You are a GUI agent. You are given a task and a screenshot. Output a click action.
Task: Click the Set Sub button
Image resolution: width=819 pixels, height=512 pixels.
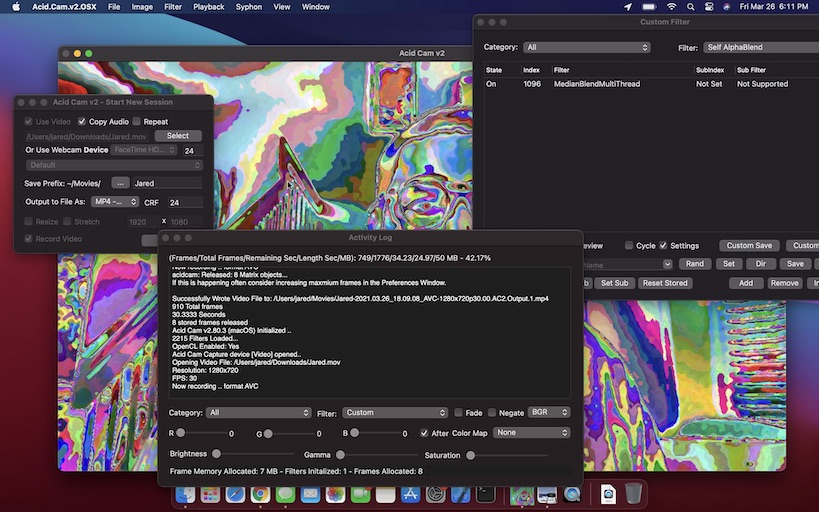click(614, 283)
